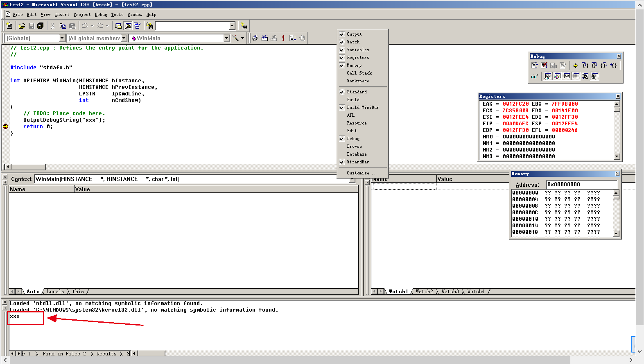Click the yellow arrow Show Next Statement icon
This screenshot has width=644, height=364.
pos(575,66)
